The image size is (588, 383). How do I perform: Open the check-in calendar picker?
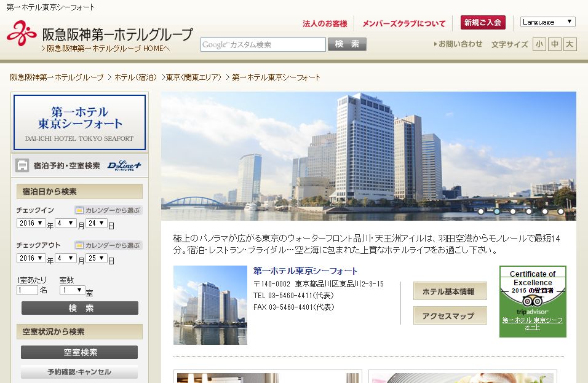[x=108, y=210]
